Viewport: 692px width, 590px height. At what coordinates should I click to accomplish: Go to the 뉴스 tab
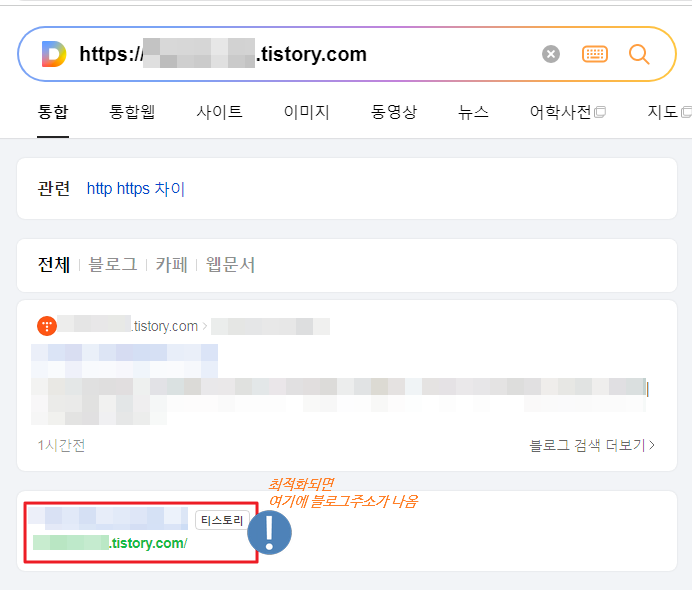tap(474, 112)
